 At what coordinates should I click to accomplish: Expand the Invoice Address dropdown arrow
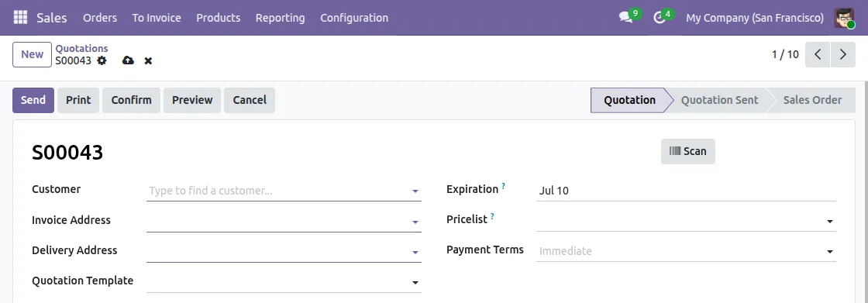(415, 222)
